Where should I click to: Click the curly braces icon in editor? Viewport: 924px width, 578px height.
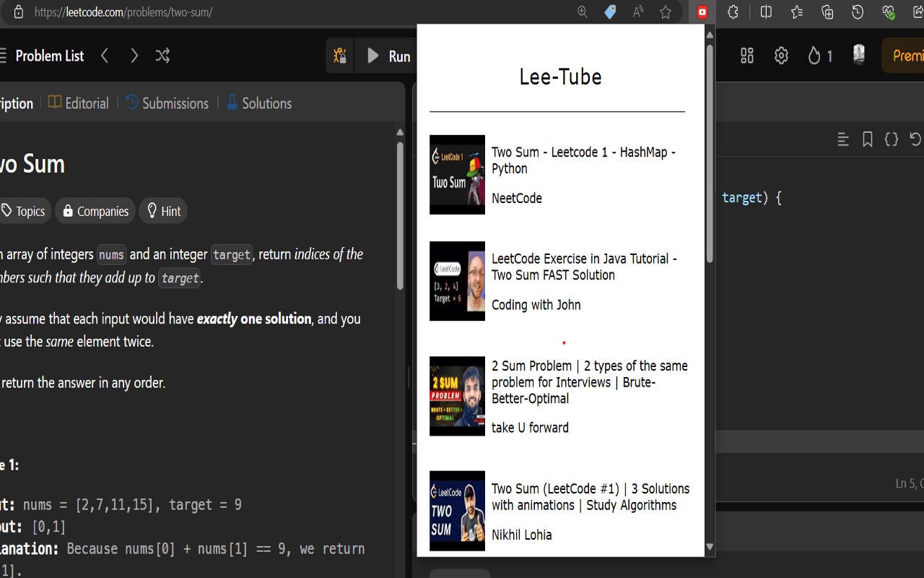[x=892, y=139]
